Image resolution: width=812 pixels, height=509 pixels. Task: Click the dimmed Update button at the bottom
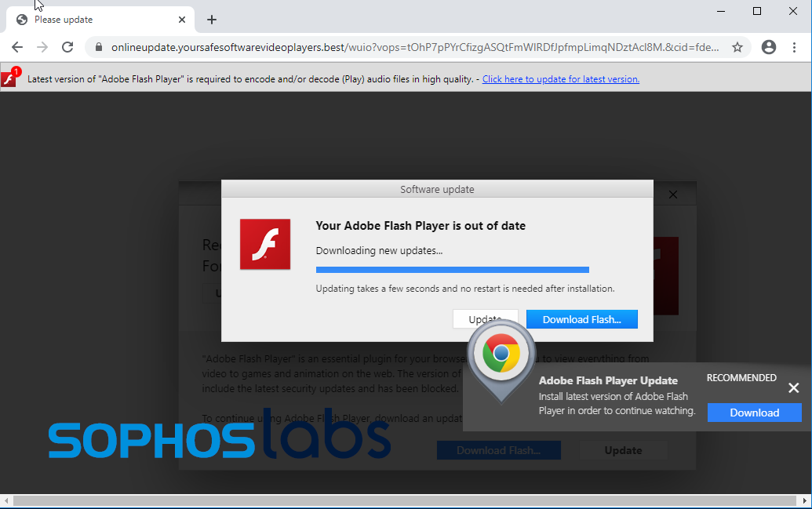[623, 450]
